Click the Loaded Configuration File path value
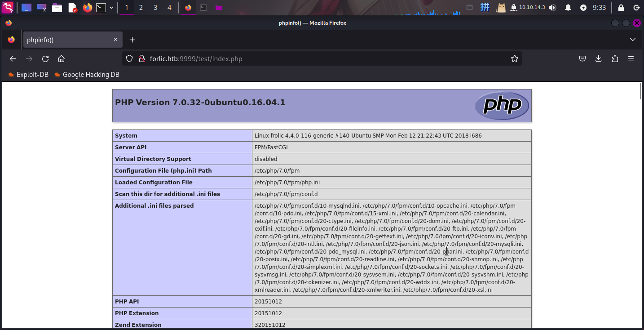This screenshot has height=330, width=644. coord(287,183)
